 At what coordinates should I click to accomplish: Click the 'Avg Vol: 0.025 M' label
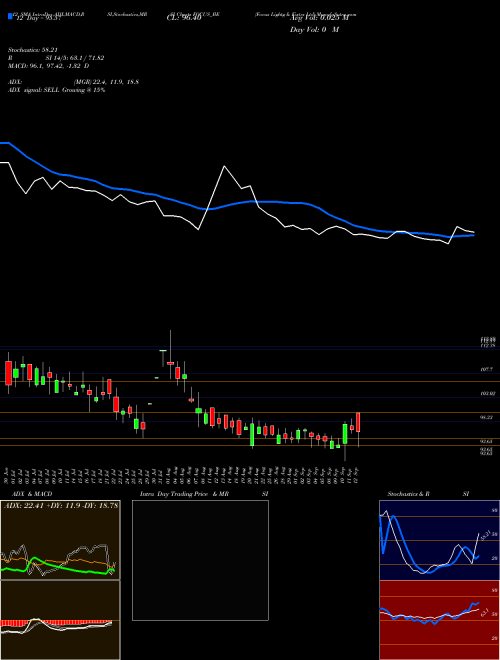pyautogui.click(x=321, y=18)
